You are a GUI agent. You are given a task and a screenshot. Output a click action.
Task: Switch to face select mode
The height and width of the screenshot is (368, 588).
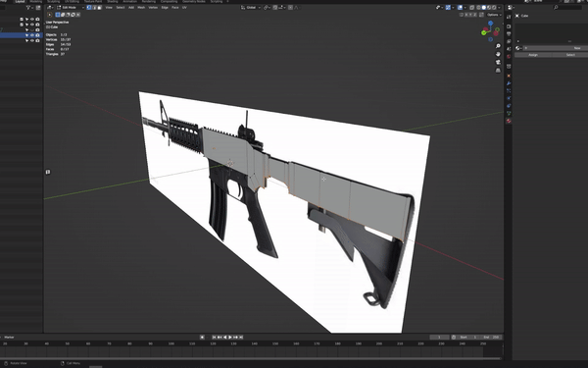[x=99, y=8]
